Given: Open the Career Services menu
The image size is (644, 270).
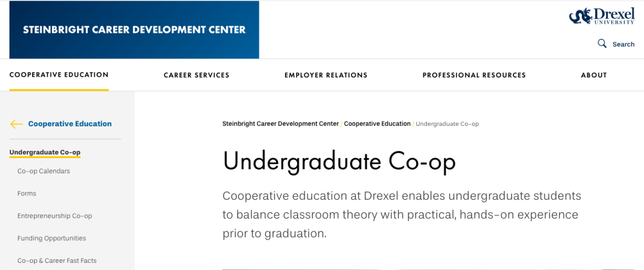Looking at the screenshot, I should [x=196, y=76].
